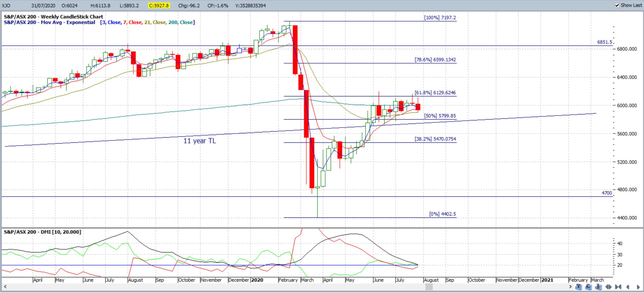644x293 pixels.
Task: Click the 2021 year label on time axis
Action: tap(547, 280)
